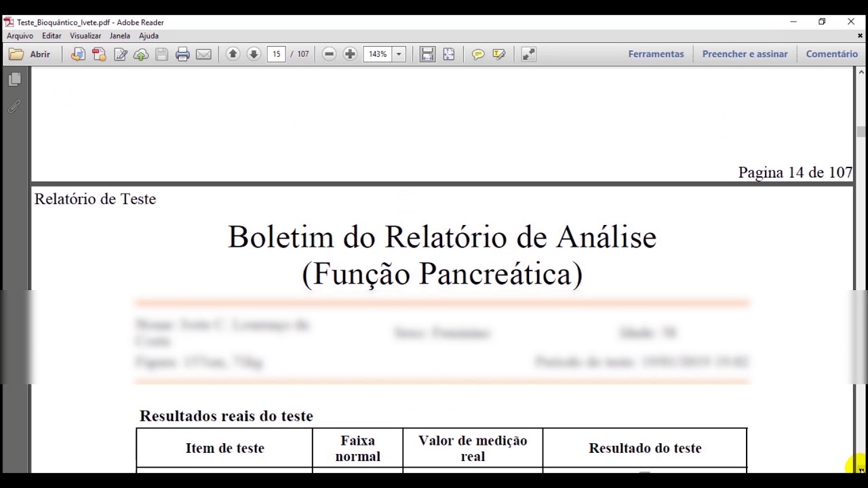Send file by email envelope icon

(203, 54)
